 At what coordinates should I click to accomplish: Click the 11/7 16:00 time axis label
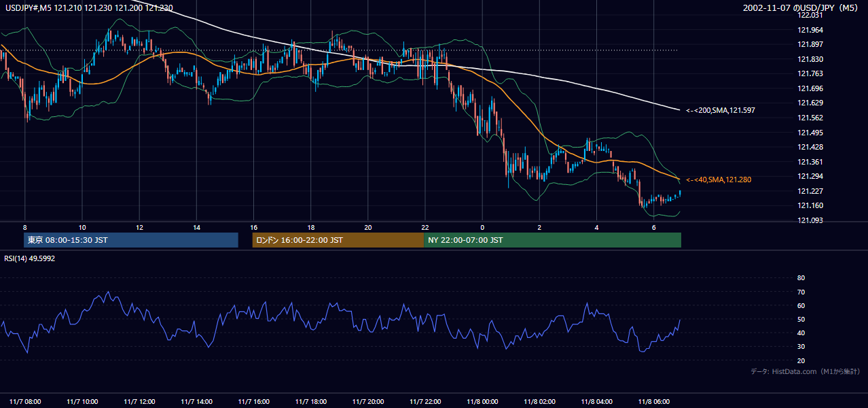coord(253,401)
